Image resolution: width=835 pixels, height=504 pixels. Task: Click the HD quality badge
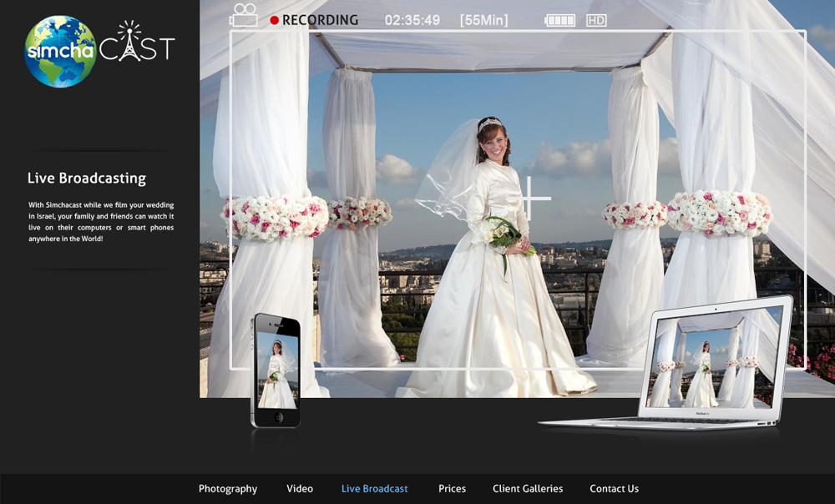coord(596,20)
